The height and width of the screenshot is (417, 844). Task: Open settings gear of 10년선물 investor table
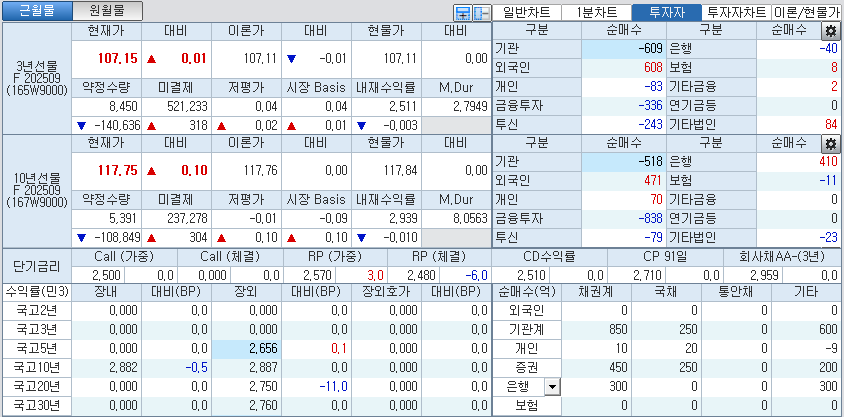point(831,144)
